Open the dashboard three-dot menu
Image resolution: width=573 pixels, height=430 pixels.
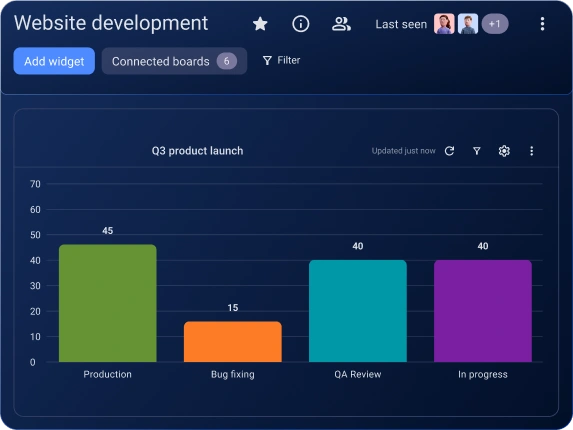tap(542, 24)
